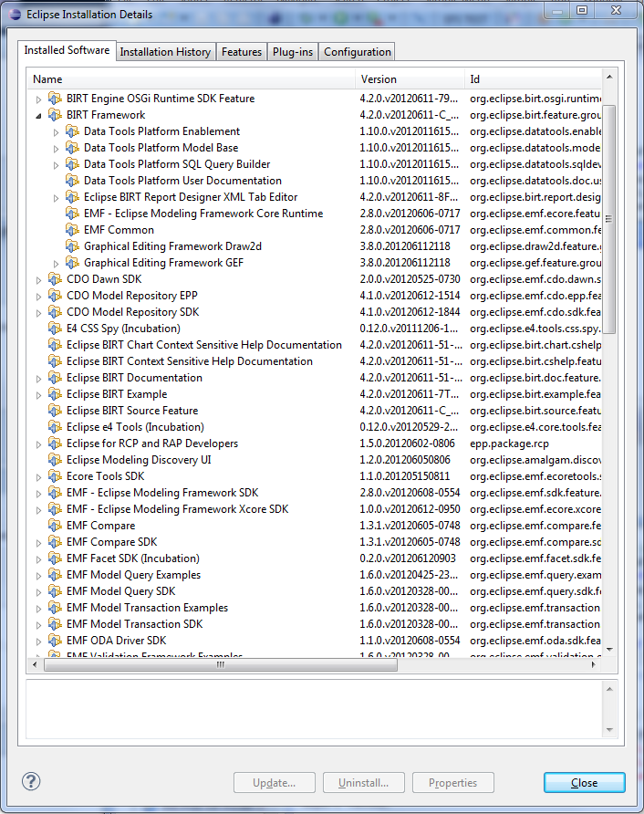Viewport: 644px width, 814px height.
Task: Click the Eclipse BIRT Documentation icon
Action: point(55,378)
